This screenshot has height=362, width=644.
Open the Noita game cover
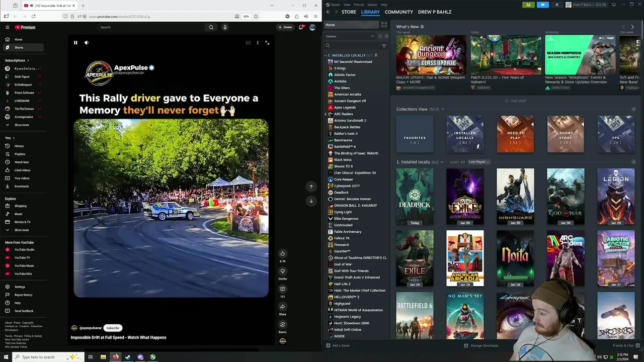click(x=515, y=258)
